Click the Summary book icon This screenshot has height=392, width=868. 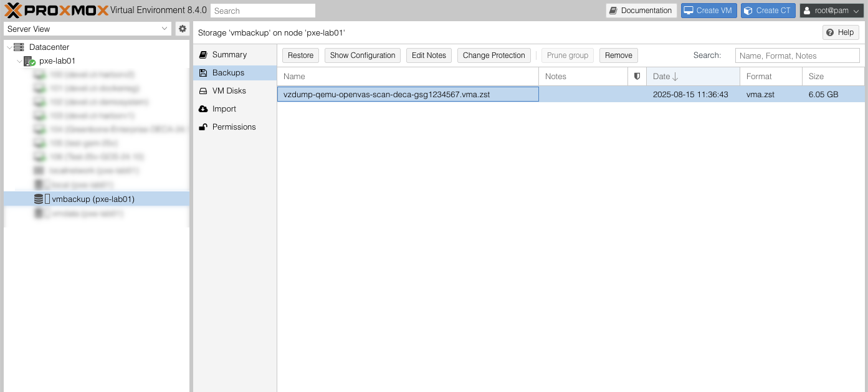pos(203,55)
